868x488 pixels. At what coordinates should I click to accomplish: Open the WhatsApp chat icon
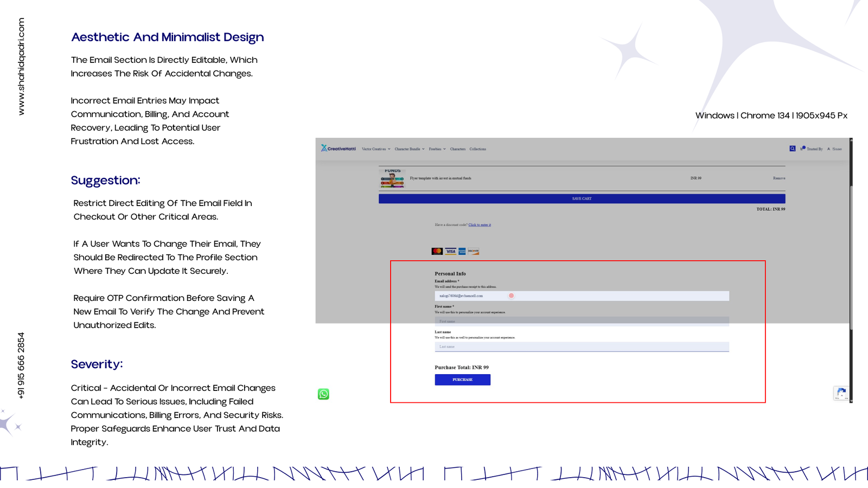(323, 394)
